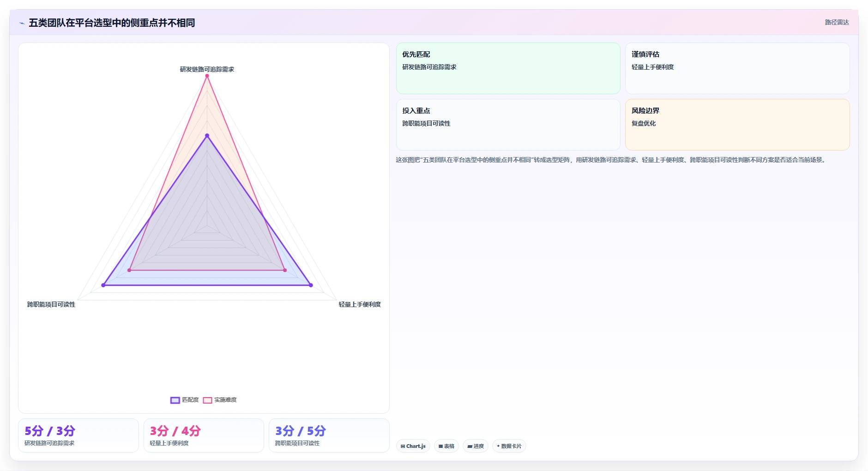Click the 3分 / 4分 score value
This screenshot has width=868, height=471.
175,431
